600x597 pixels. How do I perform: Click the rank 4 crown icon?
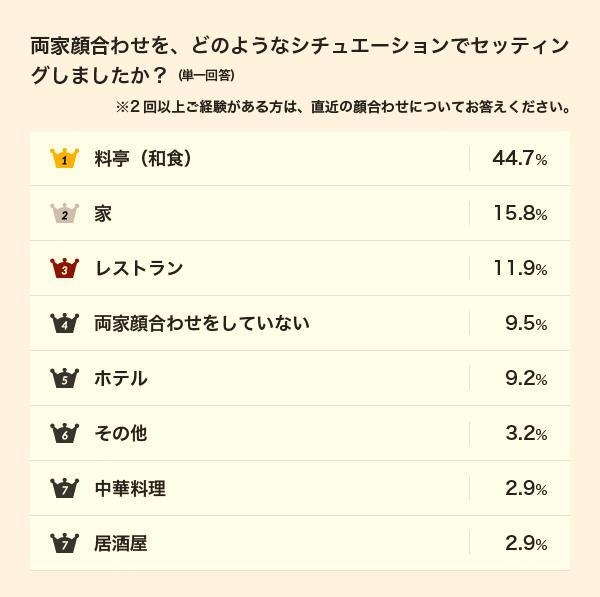pyautogui.click(x=64, y=323)
